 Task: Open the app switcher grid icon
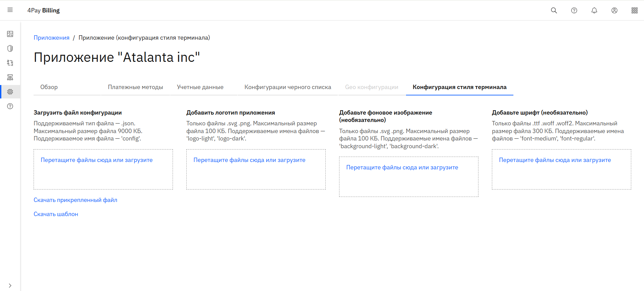pos(634,10)
